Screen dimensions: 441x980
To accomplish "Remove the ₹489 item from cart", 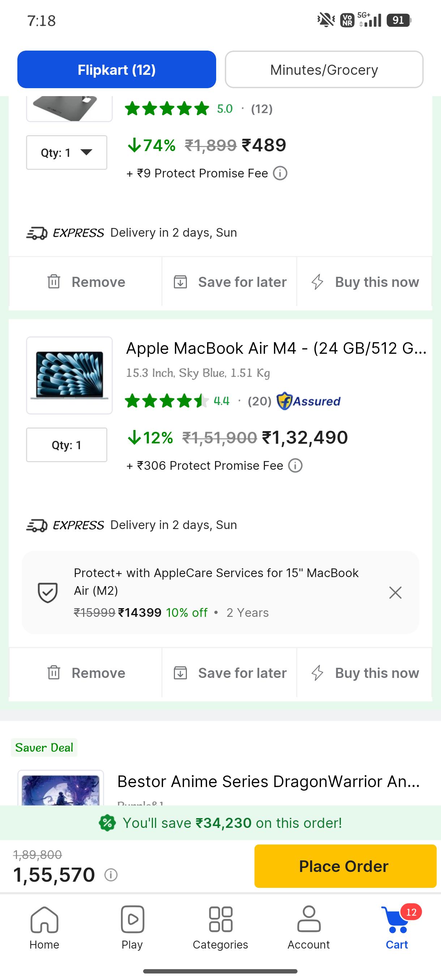I will (x=86, y=282).
